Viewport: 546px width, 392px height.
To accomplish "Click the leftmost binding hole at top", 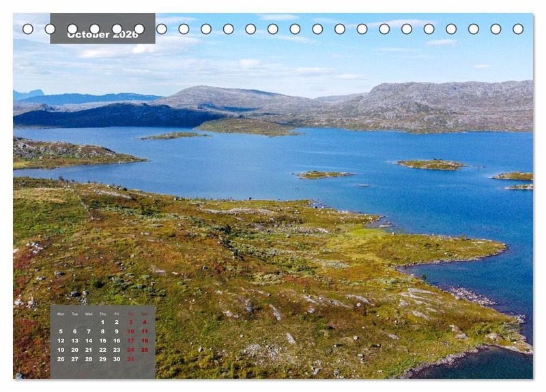I will [x=27, y=29].
